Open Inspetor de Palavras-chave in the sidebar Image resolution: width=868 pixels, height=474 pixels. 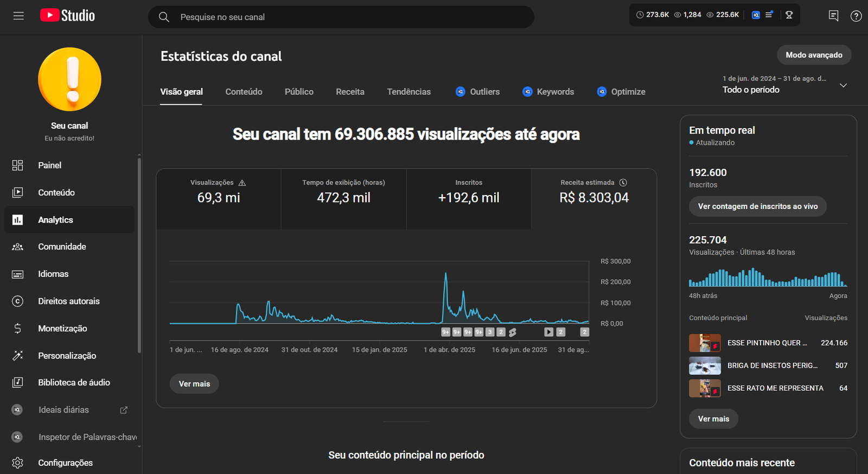point(69,437)
